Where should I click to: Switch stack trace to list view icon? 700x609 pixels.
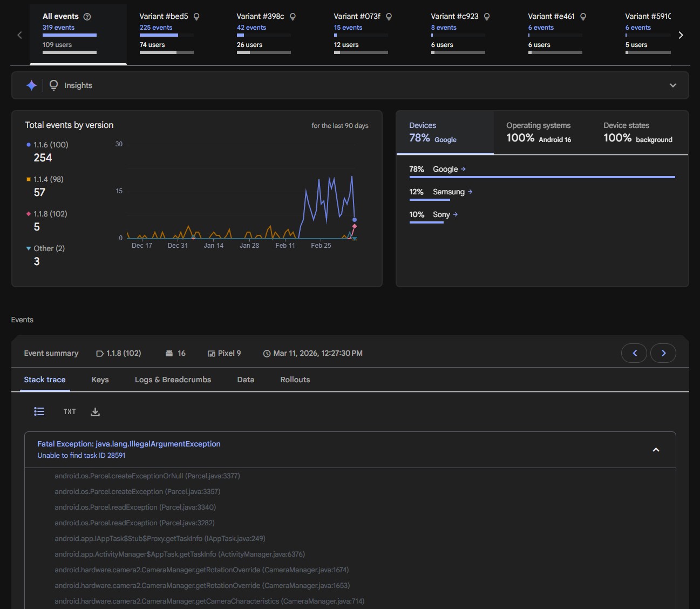[39, 411]
